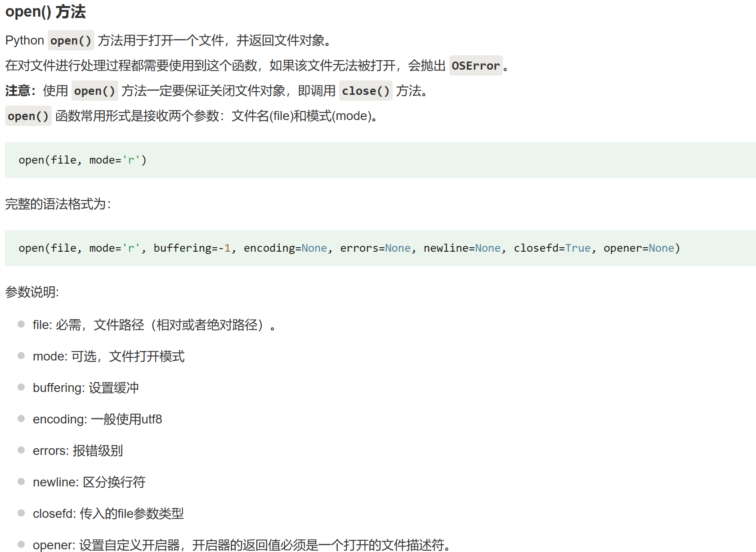The image size is (756, 552).
Task: Click list item 'newline: 区分换行符'
Action: pyautogui.click(x=89, y=482)
